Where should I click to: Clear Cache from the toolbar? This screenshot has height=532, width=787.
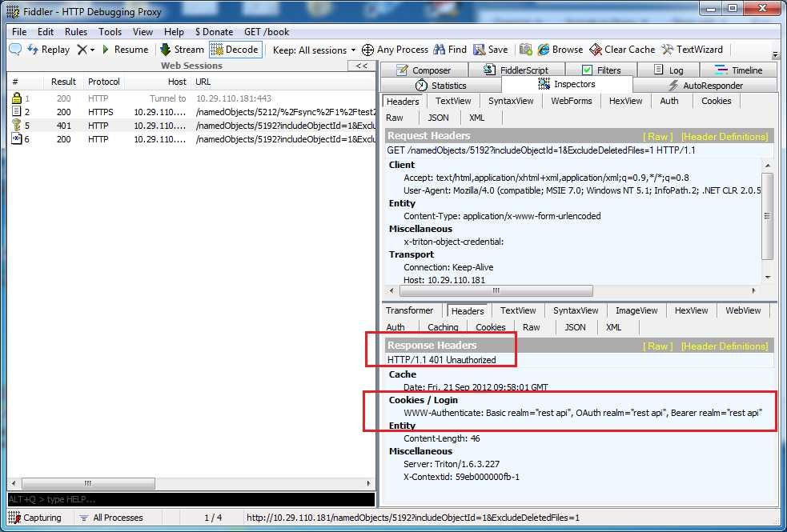click(622, 49)
